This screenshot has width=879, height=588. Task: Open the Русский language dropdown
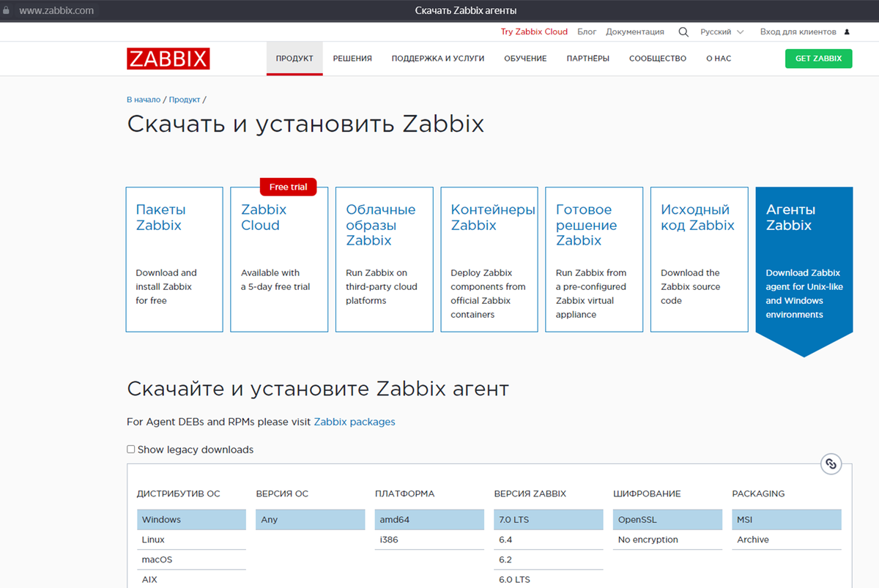(x=722, y=32)
